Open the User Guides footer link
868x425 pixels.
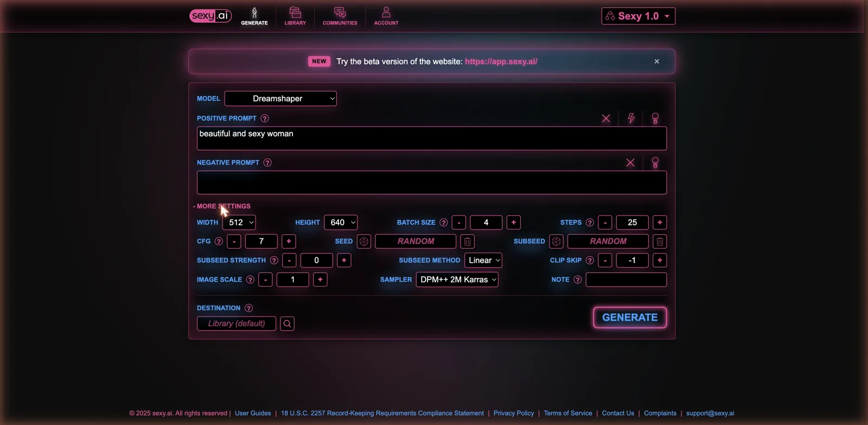click(253, 413)
